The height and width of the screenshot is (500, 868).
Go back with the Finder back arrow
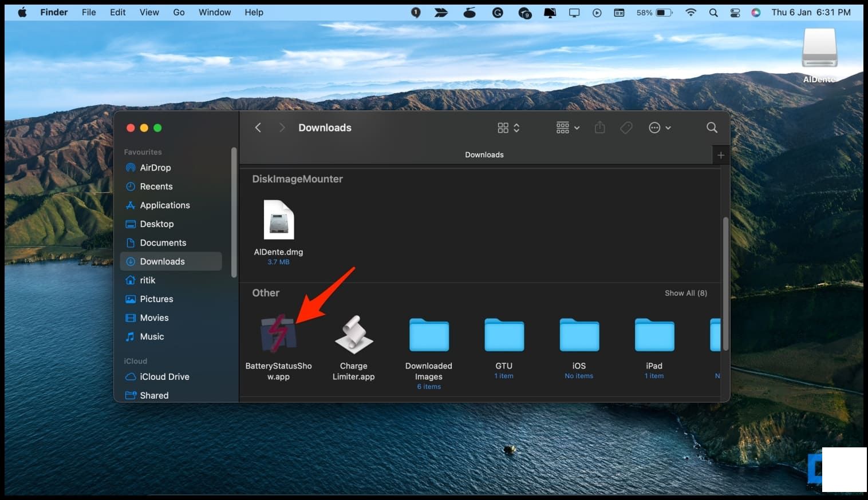click(258, 128)
